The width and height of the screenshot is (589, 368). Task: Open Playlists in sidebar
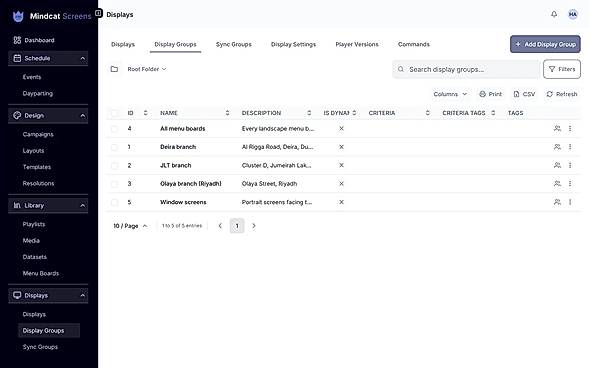[34, 224]
